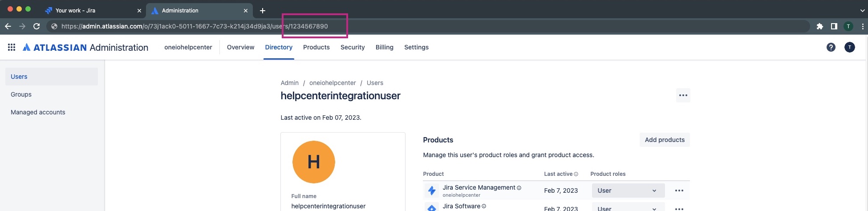868x211 pixels.
Task: Toggle the browser side panel icon
Action: [834, 26]
